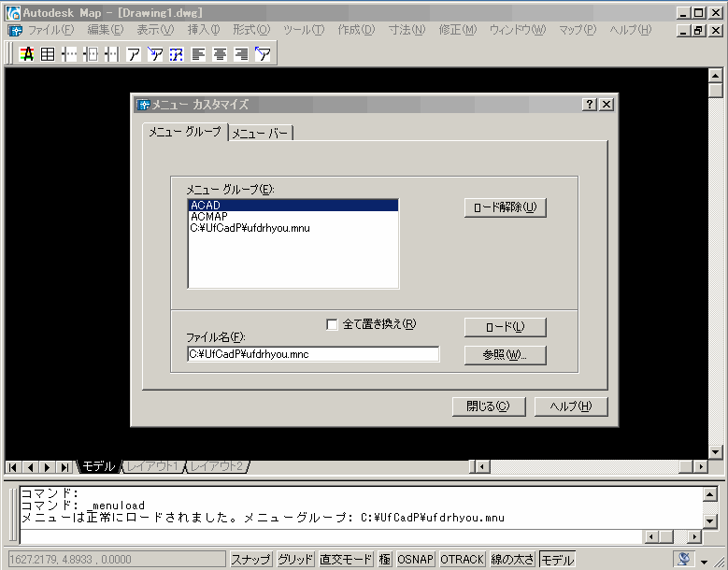Toggle 直交モード in status bar
The width and height of the screenshot is (728, 570).
(347, 560)
